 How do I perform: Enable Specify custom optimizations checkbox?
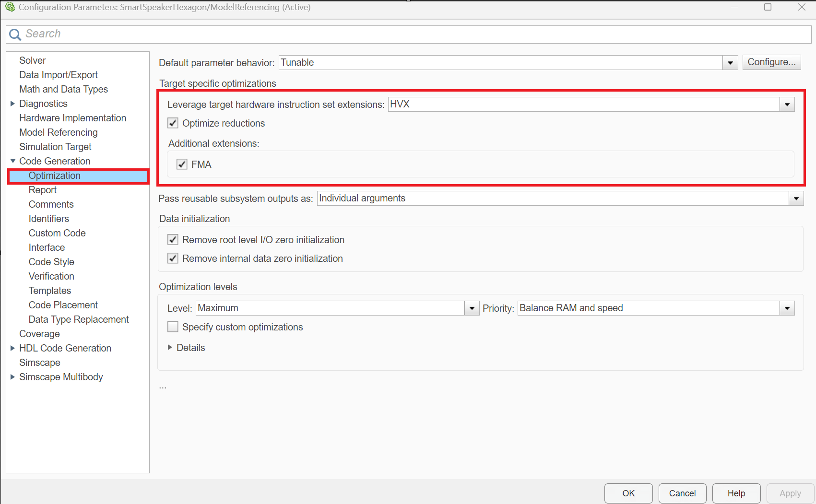[173, 327]
